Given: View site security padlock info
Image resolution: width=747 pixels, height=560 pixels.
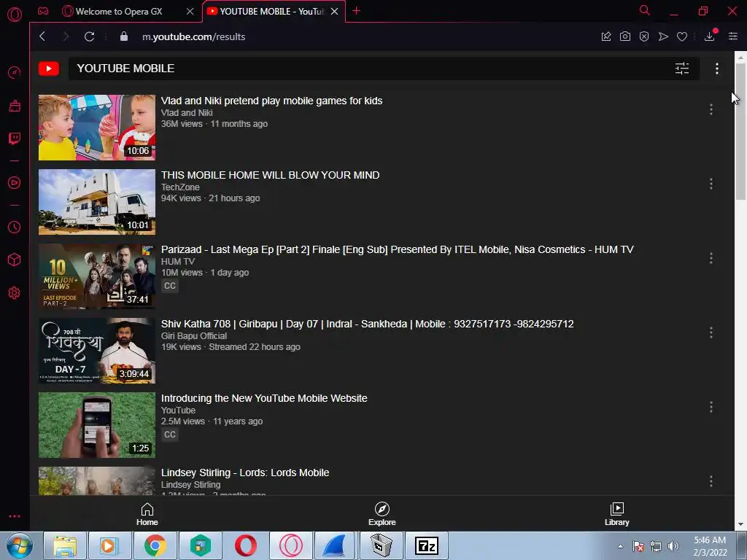Looking at the screenshot, I should pos(124,36).
